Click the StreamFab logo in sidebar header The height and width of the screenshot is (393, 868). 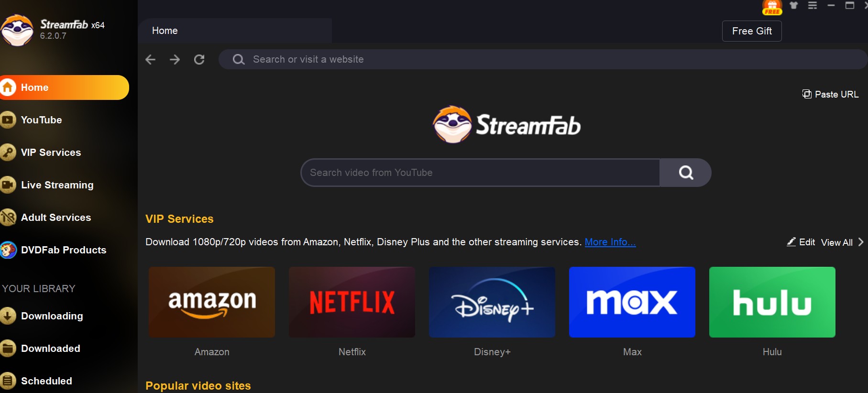[x=17, y=30]
